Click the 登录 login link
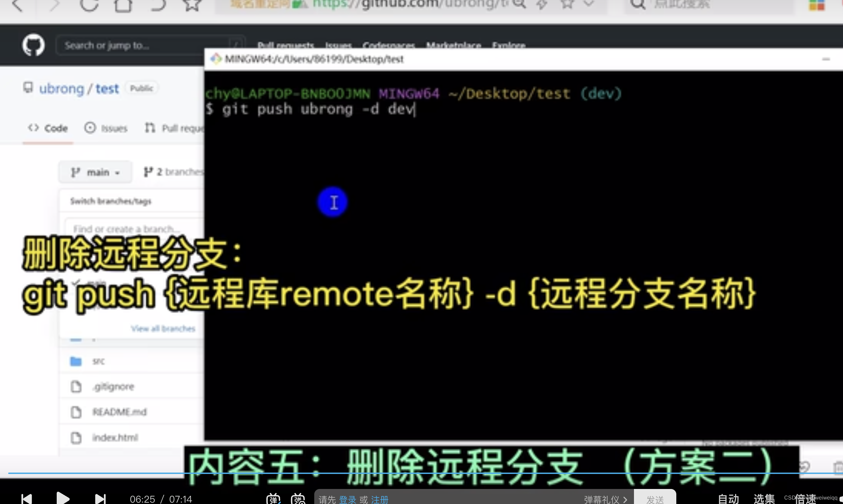Image resolution: width=843 pixels, height=504 pixels. pos(347,500)
